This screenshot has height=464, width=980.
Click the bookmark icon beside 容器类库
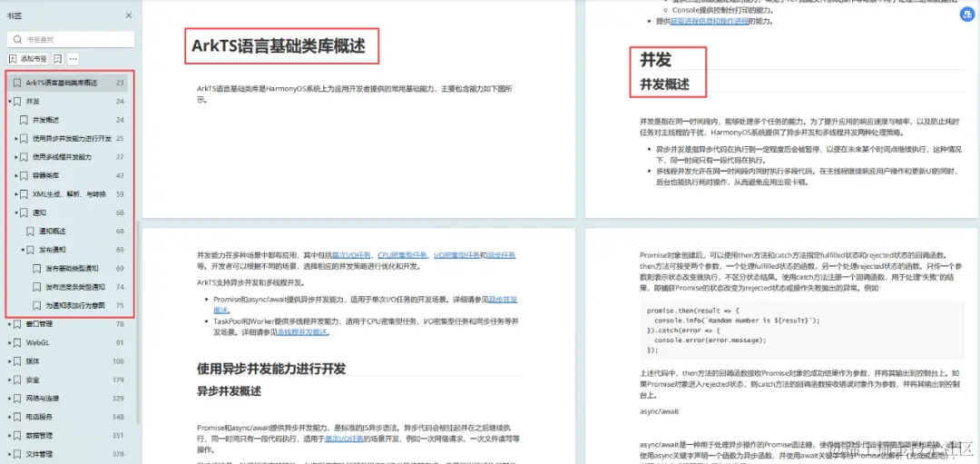tap(23, 175)
